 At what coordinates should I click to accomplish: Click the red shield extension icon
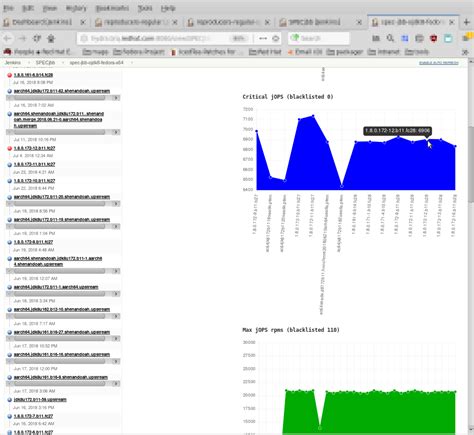click(434, 38)
